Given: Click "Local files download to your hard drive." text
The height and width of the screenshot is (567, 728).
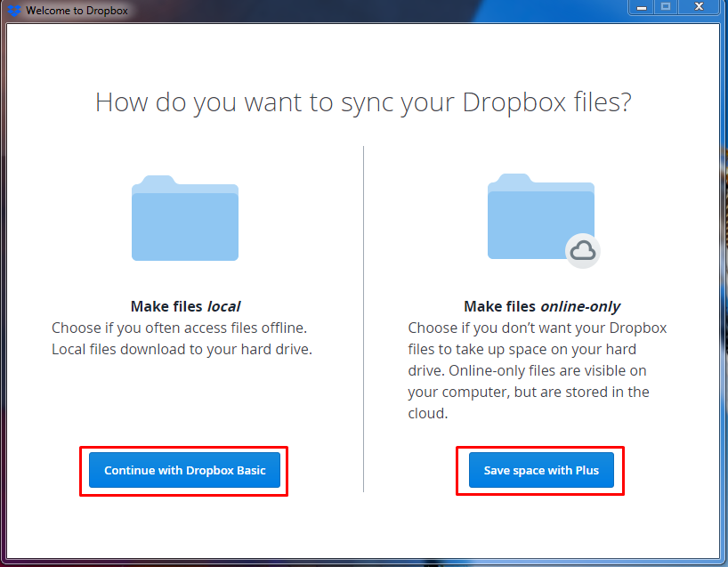Looking at the screenshot, I should pos(182,349).
